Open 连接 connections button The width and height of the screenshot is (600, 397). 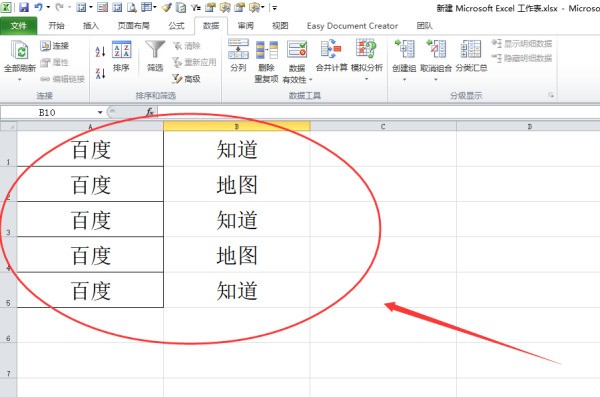click(x=55, y=46)
